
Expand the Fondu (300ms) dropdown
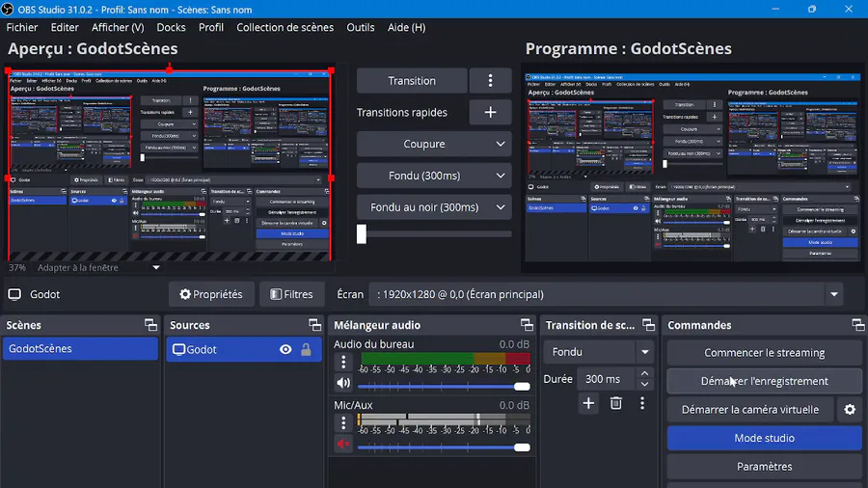click(x=501, y=176)
